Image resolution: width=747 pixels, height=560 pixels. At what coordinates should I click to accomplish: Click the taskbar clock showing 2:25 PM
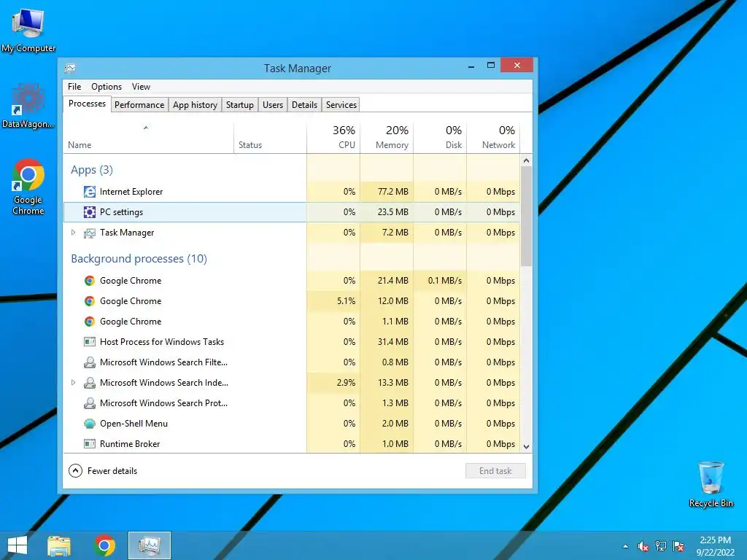(x=715, y=546)
